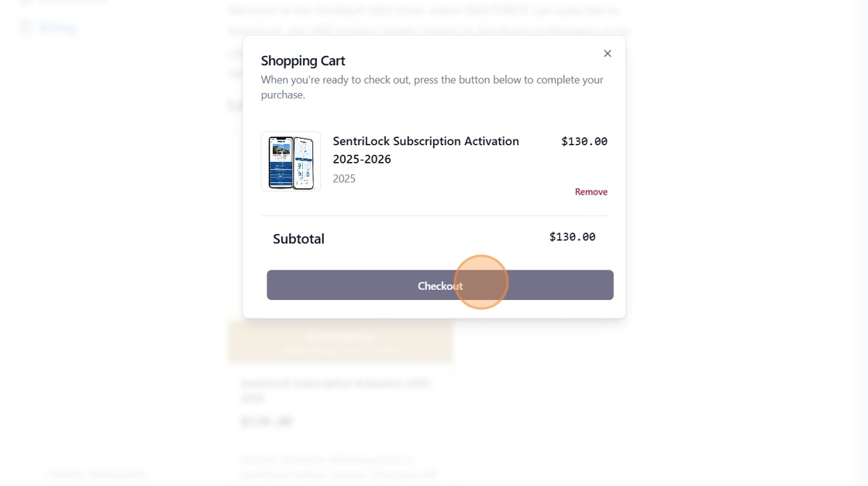Viewport: 868px width, 486px height.
Task: Close the Shopping Cart dialog
Action: pyautogui.click(x=608, y=53)
